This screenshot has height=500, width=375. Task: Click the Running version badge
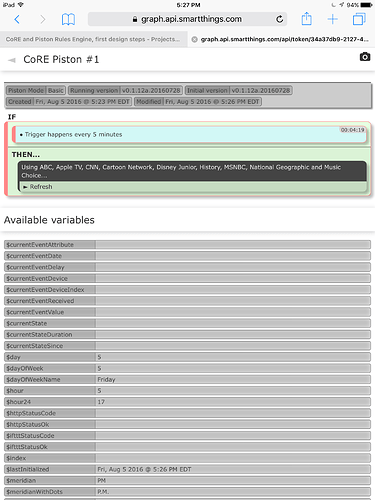pos(125,90)
